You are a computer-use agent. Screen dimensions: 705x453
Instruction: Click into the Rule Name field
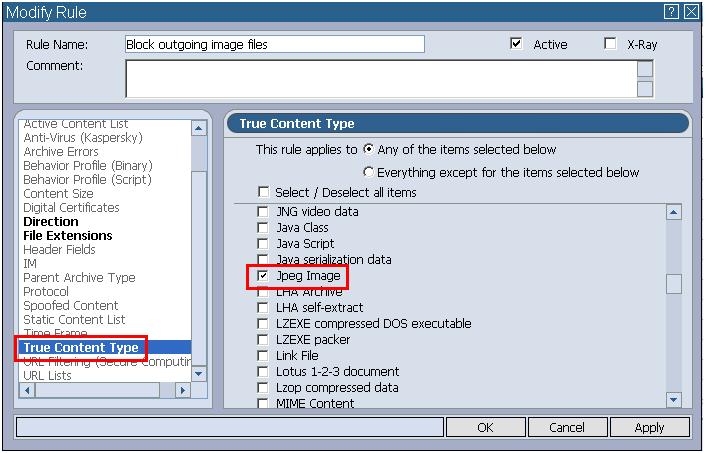(274, 44)
